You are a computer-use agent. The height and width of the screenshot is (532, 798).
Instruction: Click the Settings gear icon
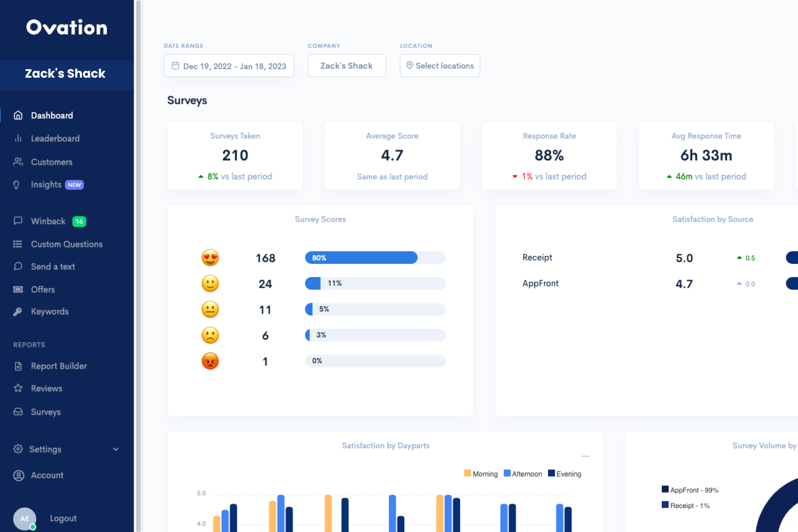coord(18,449)
